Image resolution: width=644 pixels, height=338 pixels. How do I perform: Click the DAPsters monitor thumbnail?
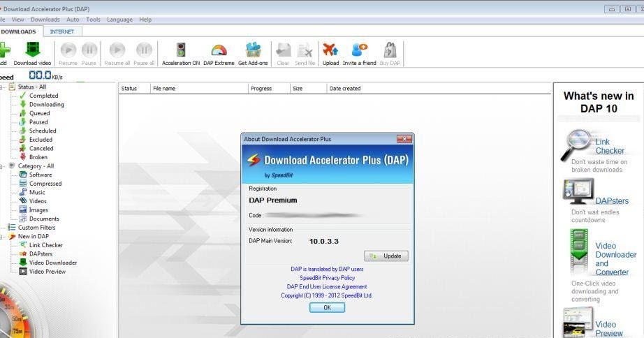click(578, 191)
